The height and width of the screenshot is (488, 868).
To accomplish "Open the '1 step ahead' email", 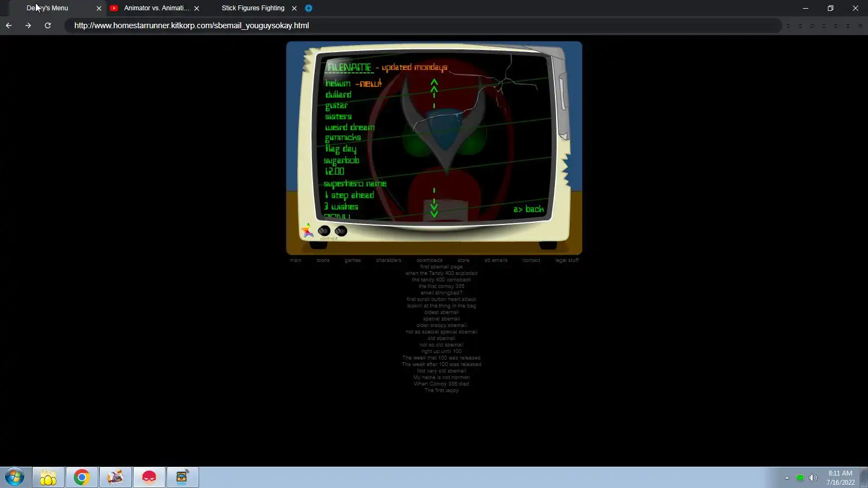I will [x=349, y=195].
